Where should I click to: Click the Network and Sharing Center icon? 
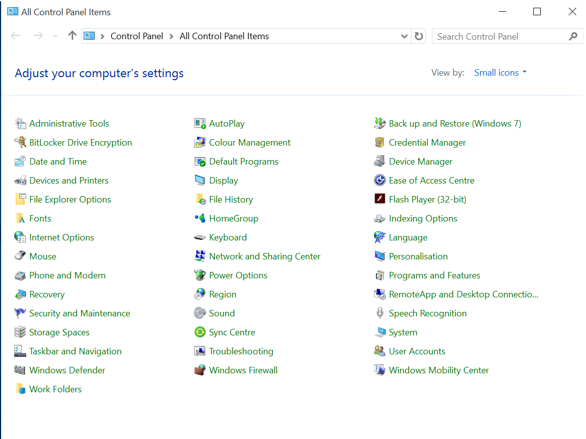200,256
